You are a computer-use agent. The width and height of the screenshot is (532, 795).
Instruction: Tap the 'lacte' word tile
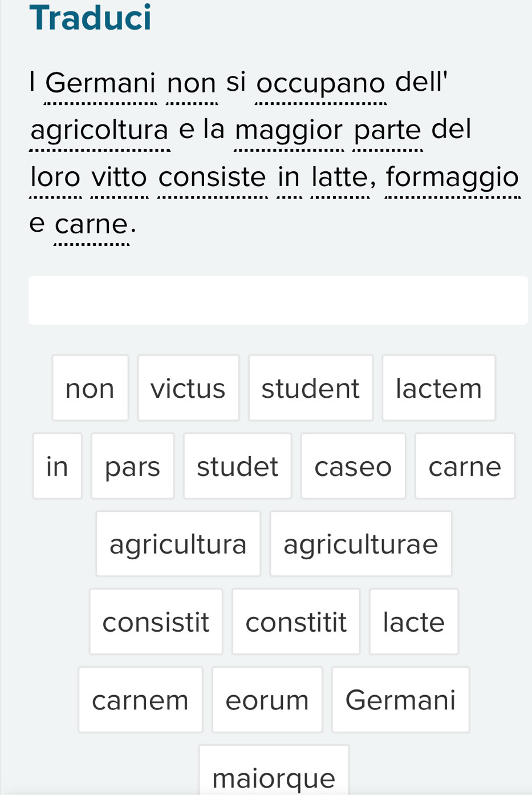tap(413, 622)
